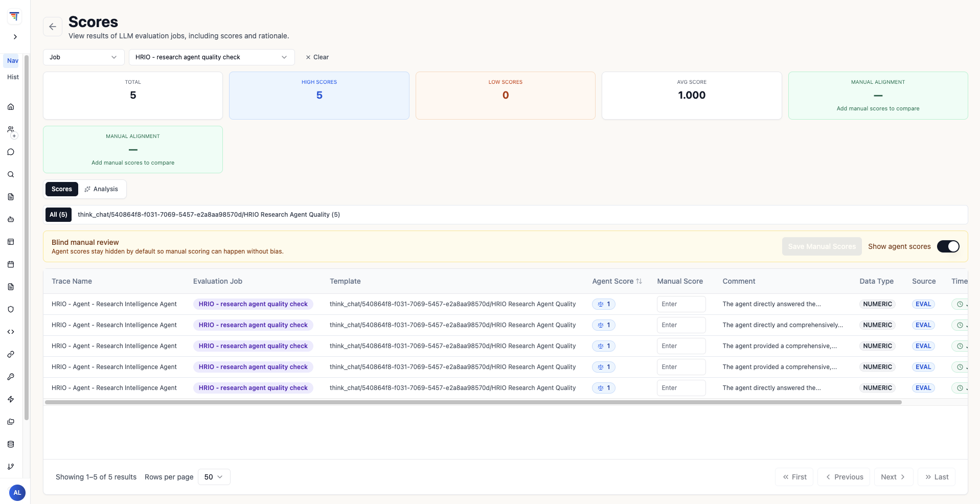Open the database icon in sidebar
980x504 pixels.
[11, 444]
